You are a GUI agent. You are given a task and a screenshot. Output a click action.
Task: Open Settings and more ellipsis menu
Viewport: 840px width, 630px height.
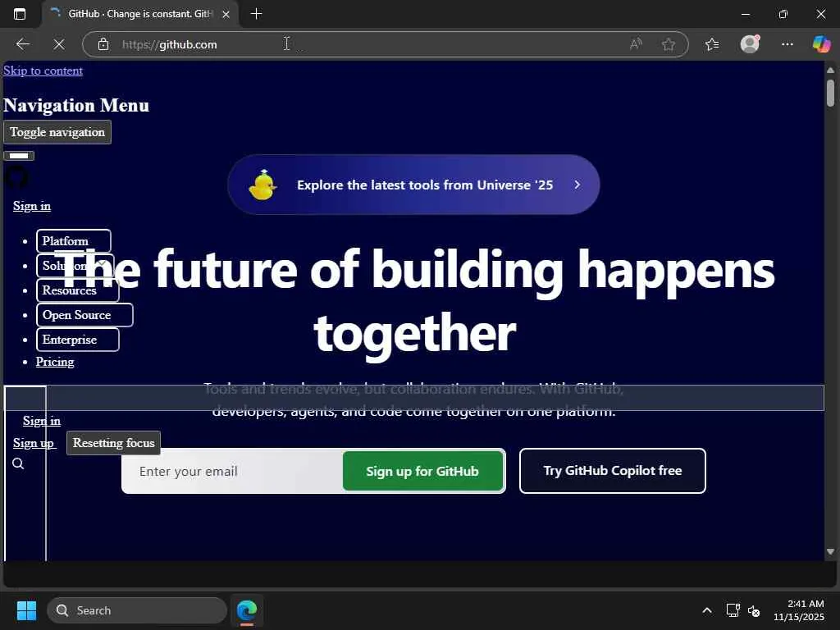pos(787,44)
